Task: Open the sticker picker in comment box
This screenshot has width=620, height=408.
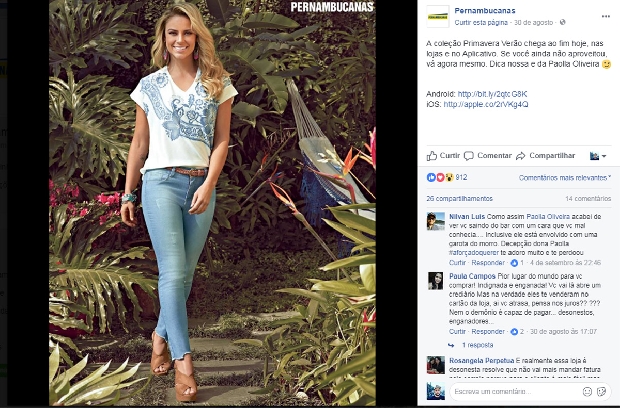Action: click(601, 391)
